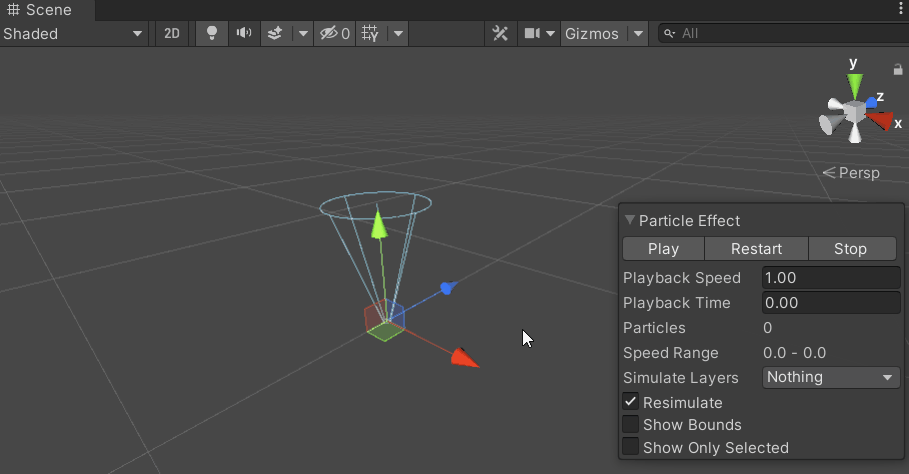909x474 pixels.
Task: Toggle grid visibility icon
Action: (370, 34)
